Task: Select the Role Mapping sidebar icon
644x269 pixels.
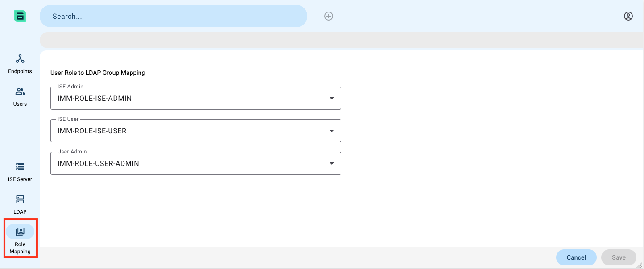Action: 20,232
